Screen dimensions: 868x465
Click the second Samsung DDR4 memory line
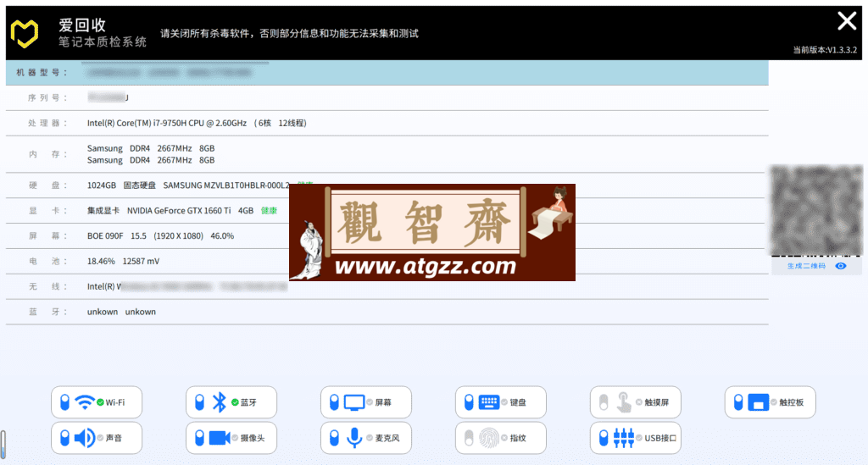point(151,160)
